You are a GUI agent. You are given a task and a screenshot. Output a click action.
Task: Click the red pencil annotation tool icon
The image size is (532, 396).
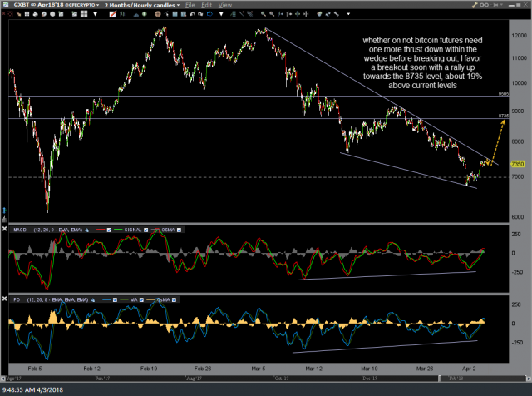113,14
